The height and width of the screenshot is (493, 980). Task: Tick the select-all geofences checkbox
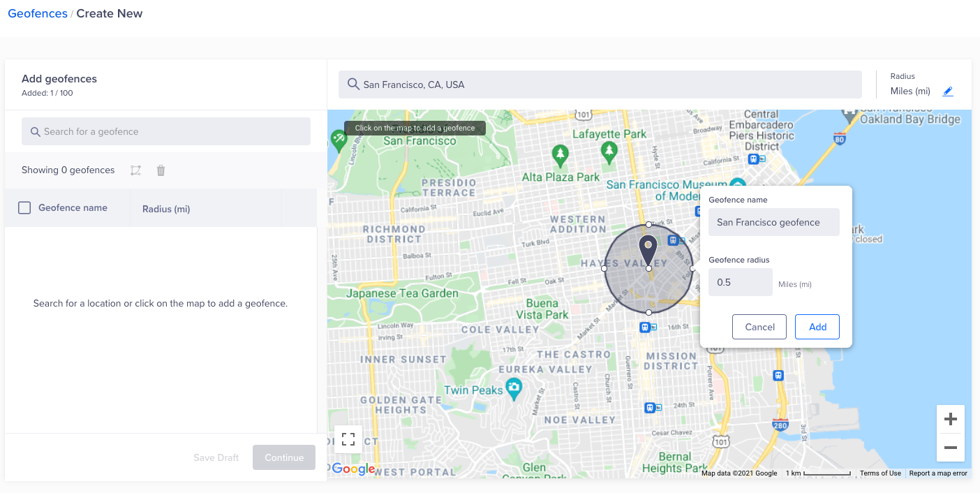point(24,207)
